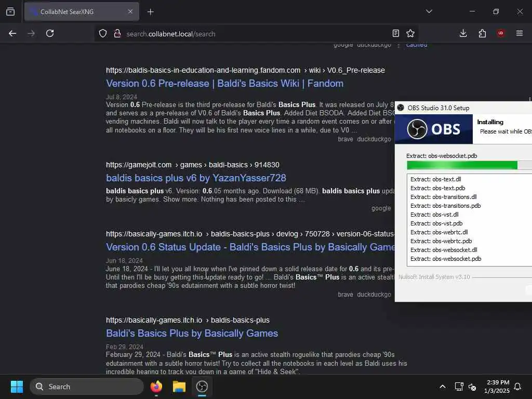This screenshot has width=532, height=399.
Task: Go forward one page
Action: point(31,33)
